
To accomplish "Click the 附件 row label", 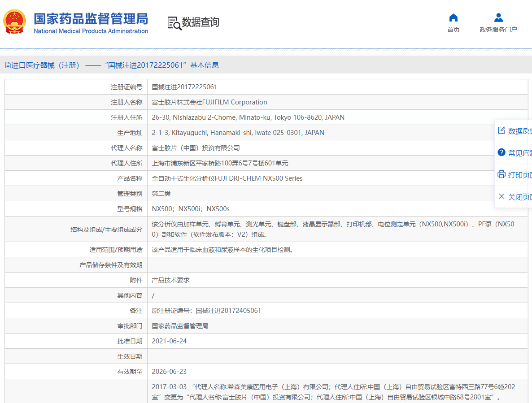I will 136,280.
